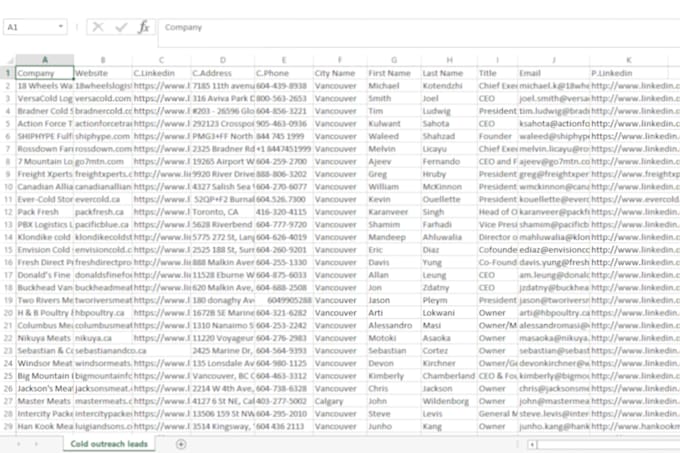680x453 pixels.
Task: Select phone cell 416-320-4115
Action: [284, 212]
